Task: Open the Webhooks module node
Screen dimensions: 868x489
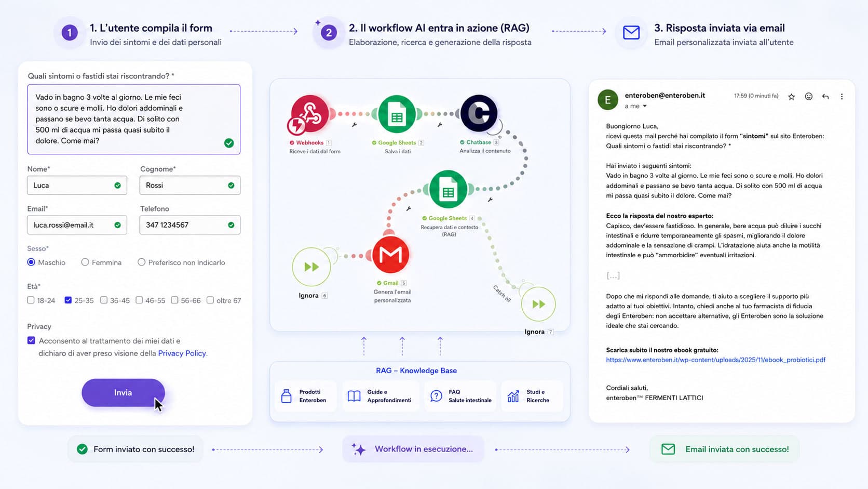Action: point(310,114)
